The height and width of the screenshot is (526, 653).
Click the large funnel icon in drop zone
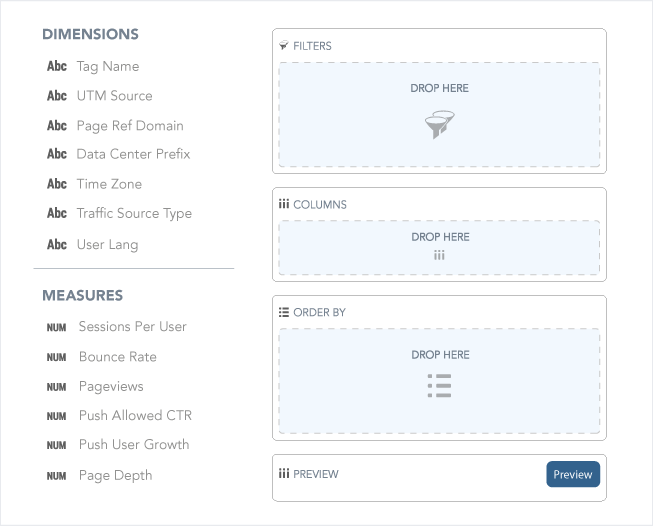[439, 125]
